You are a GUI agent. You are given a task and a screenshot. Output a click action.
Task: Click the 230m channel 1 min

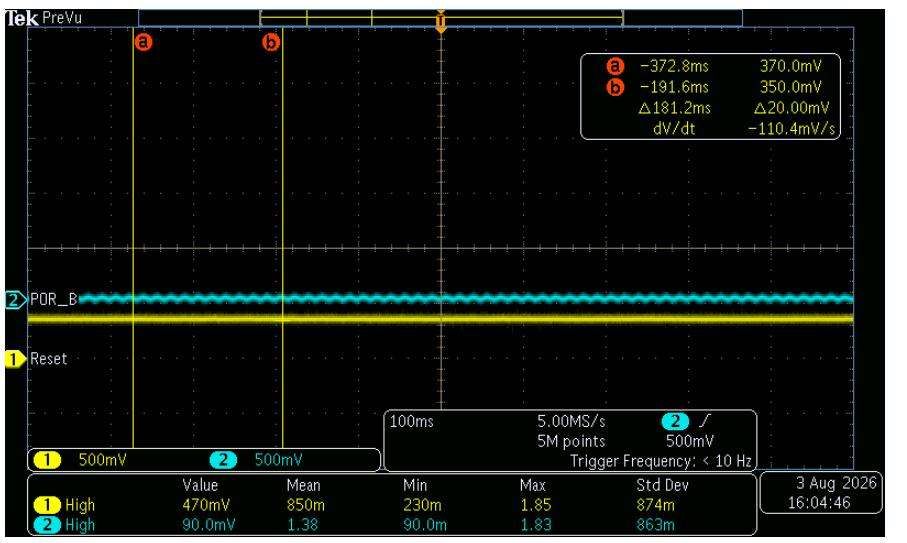click(422, 505)
